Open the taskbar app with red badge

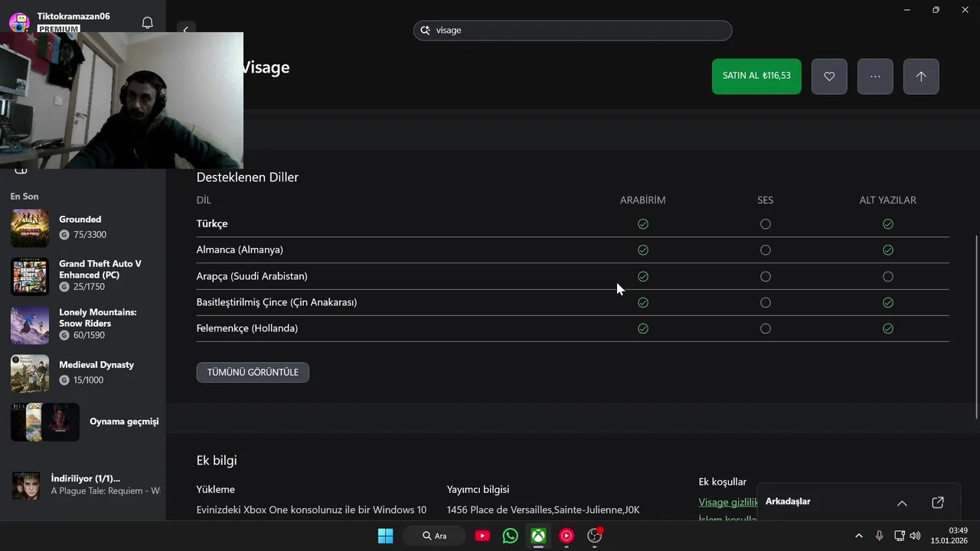pyautogui.click(x=595, y=536)
